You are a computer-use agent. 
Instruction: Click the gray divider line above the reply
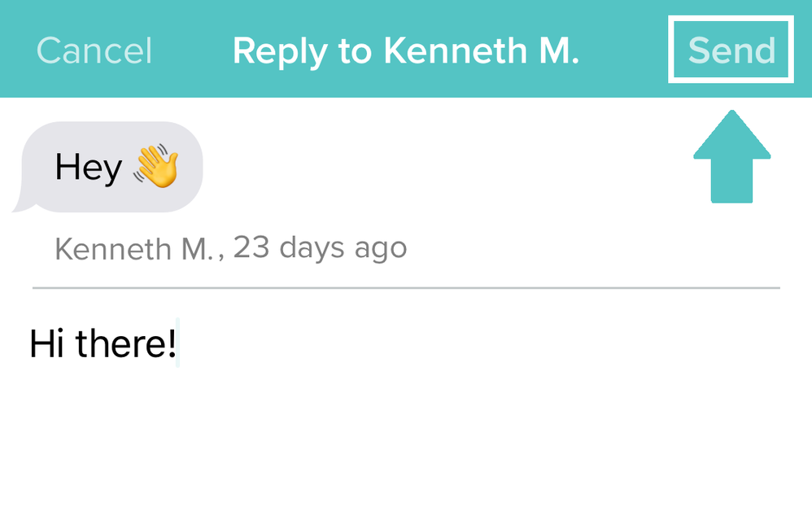click(x=405, y=287)
